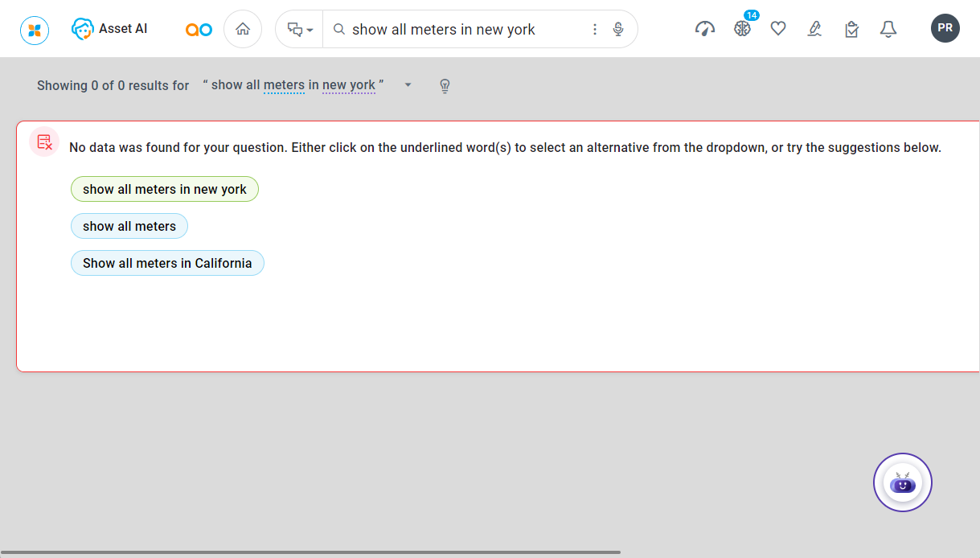Open the PR user profile avatar

tap(945, 28)
